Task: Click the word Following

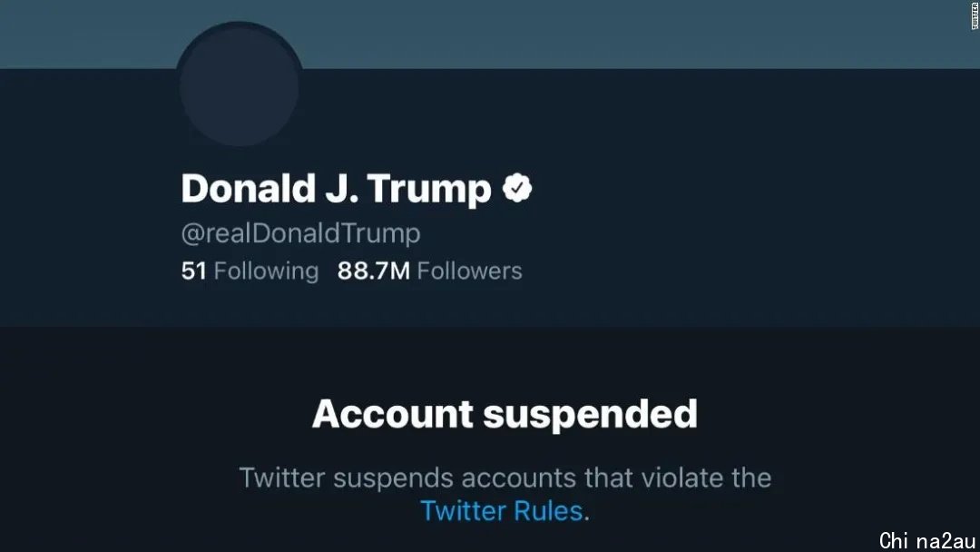Action: 266,272
